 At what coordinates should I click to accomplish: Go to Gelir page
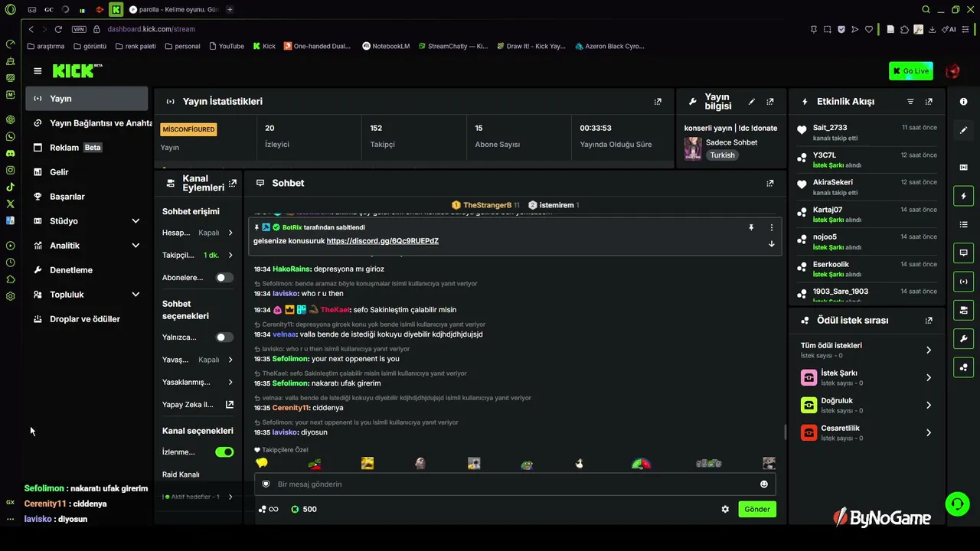(87, 172)
